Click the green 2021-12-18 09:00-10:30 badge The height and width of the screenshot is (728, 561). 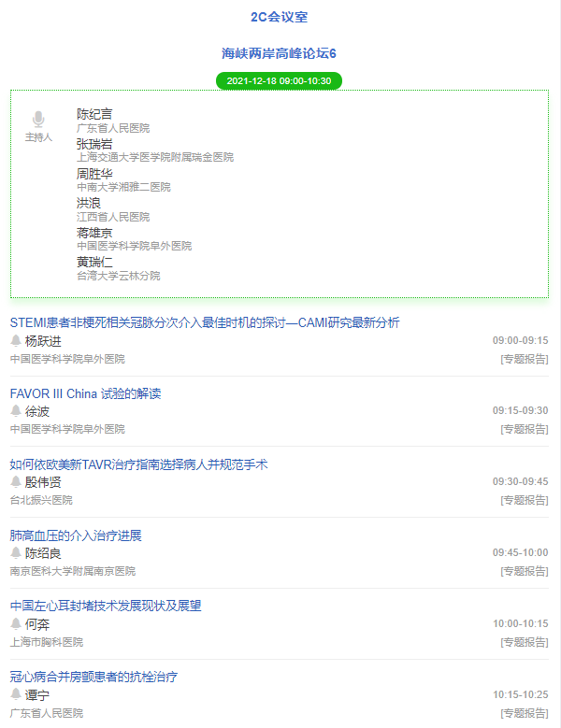[280, 80]
